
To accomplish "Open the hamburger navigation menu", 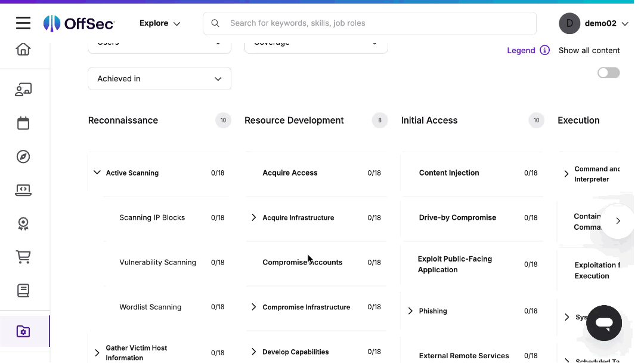I will pyautogui.click(x=23, y=23).
